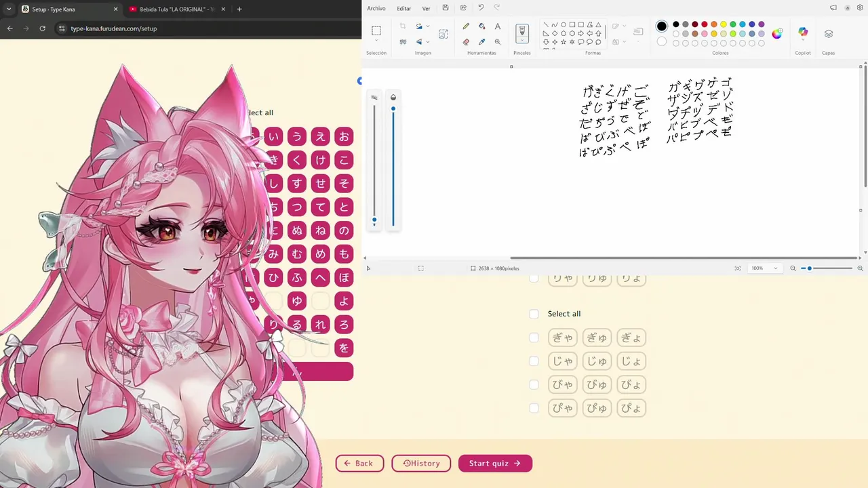Pick the yellow color swatch

coord(724,24)
